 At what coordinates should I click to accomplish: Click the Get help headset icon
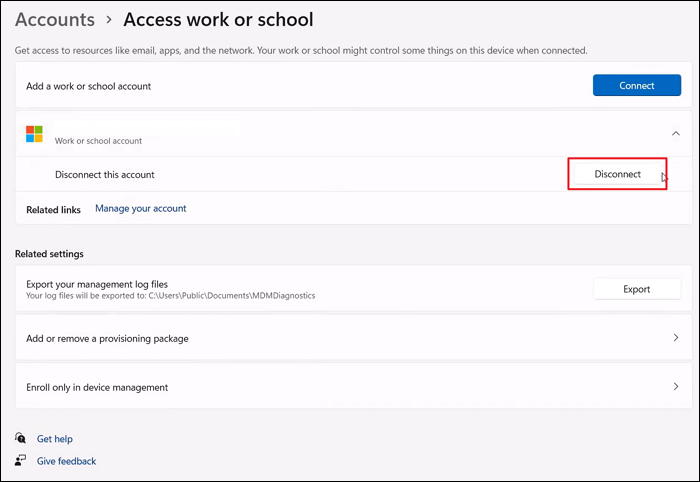(21, 439)
